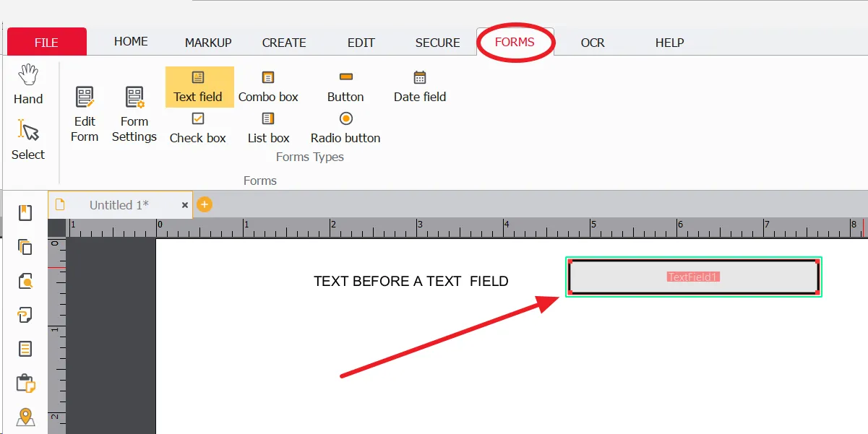Viewport: 868px width, 434px height.
Task: Open the search sidebar panel icon
Action: pyautogui.click(x=25, y=281)
